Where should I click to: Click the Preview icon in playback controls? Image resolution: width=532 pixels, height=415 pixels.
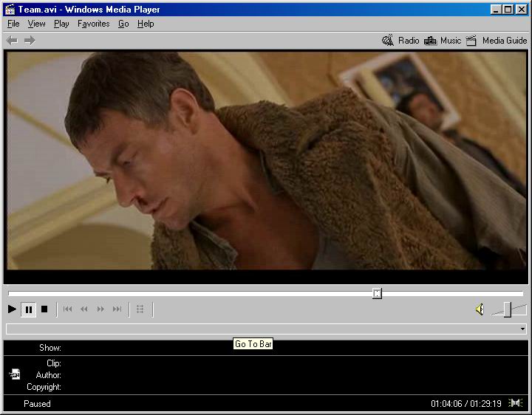(140, 309)
